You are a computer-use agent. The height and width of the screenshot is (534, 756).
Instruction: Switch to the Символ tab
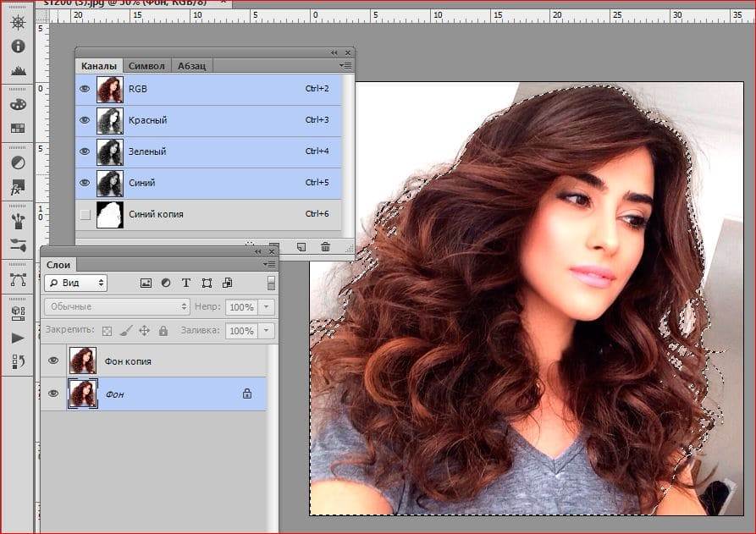(146, 66)
